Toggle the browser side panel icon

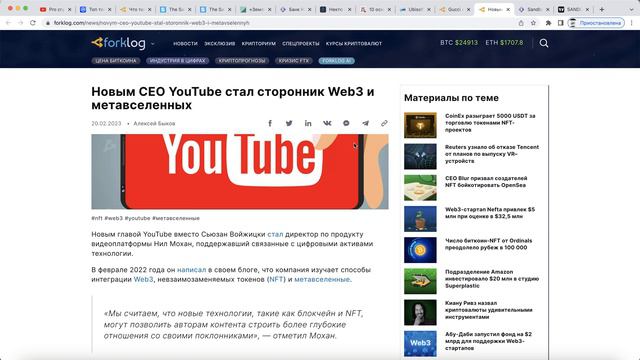[560, 23]
